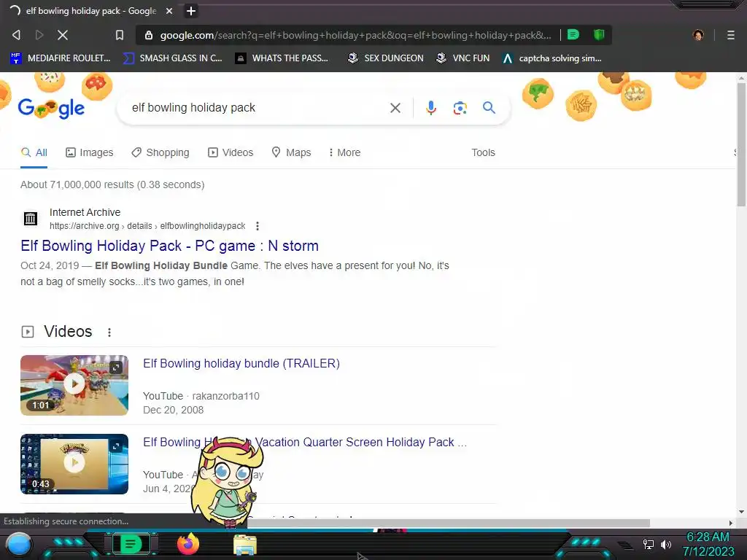Click the network tray icon
Image resolution: width=747 pixels, height=560 pixels.
pos(649,544)
